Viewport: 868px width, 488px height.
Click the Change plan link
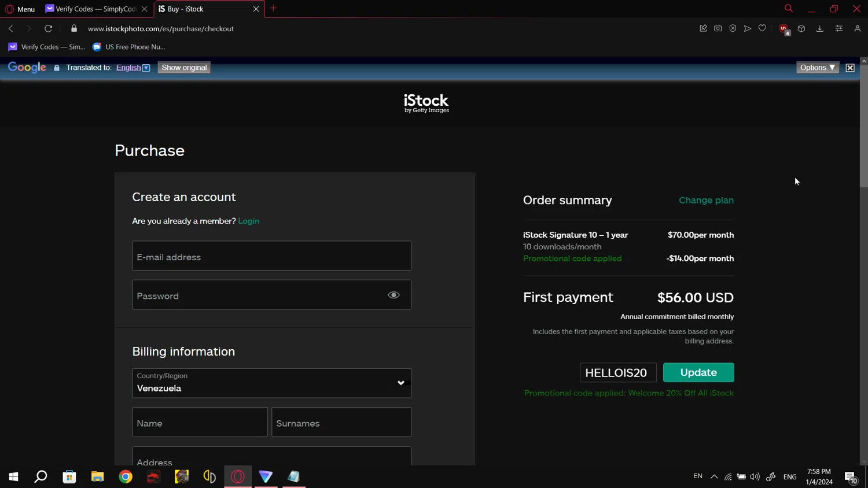click(x=706, y=200)
